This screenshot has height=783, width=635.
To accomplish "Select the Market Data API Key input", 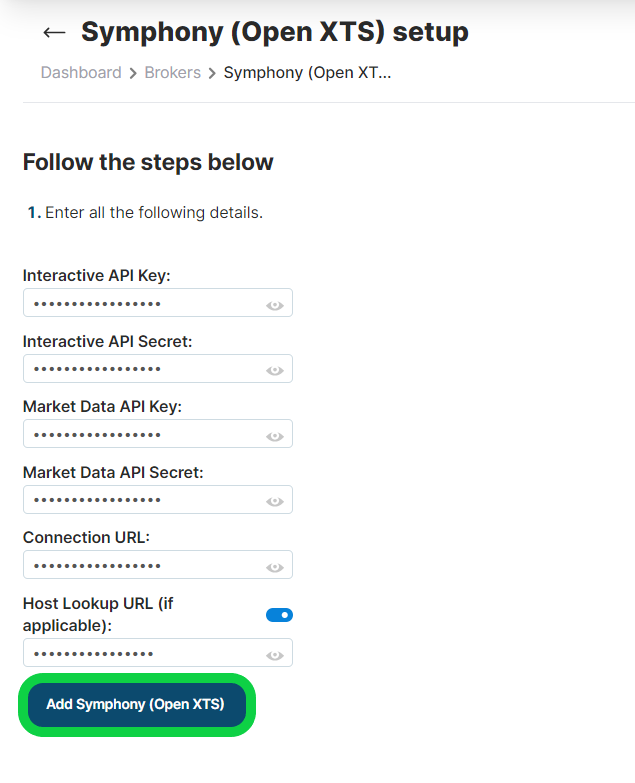I will point(158,433).
